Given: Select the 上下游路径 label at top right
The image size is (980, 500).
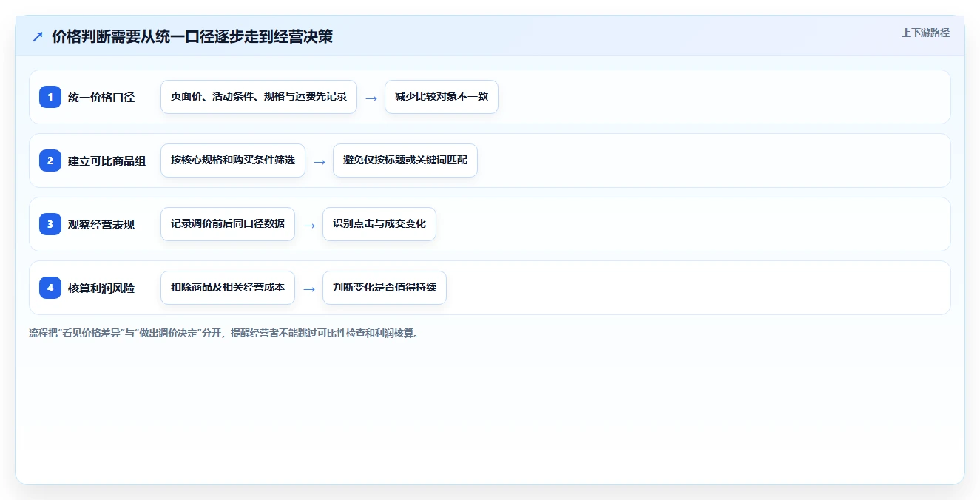Looking at the screenshot, I should [x=925, y=33].
